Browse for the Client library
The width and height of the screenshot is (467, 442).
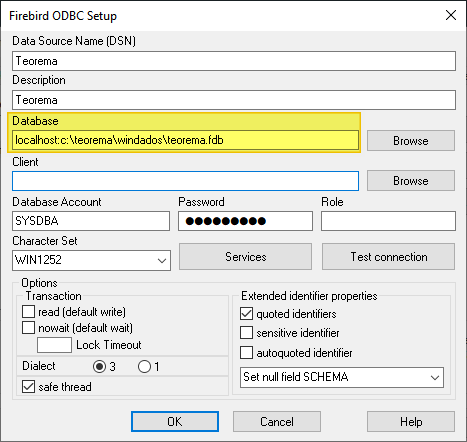pos(411,181)
